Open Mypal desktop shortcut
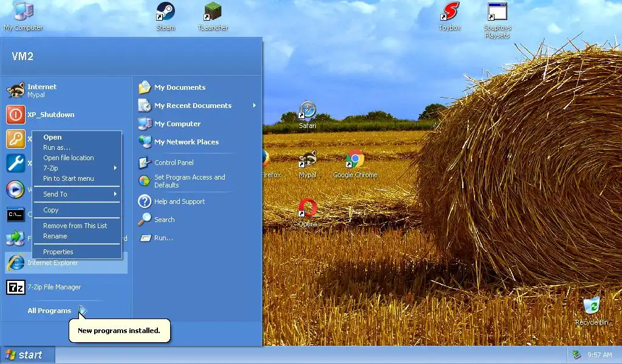The image size is (622, 364). point(307,164)
